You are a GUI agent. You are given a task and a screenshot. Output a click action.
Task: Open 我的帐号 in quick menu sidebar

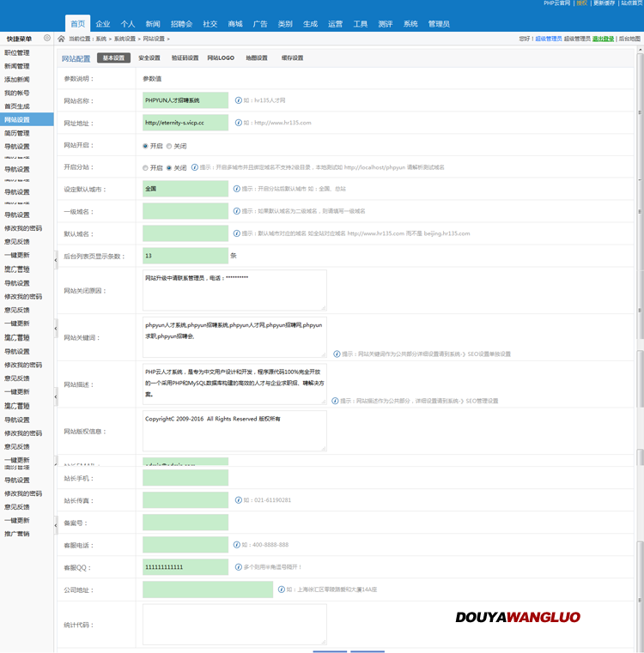[17, 93]
